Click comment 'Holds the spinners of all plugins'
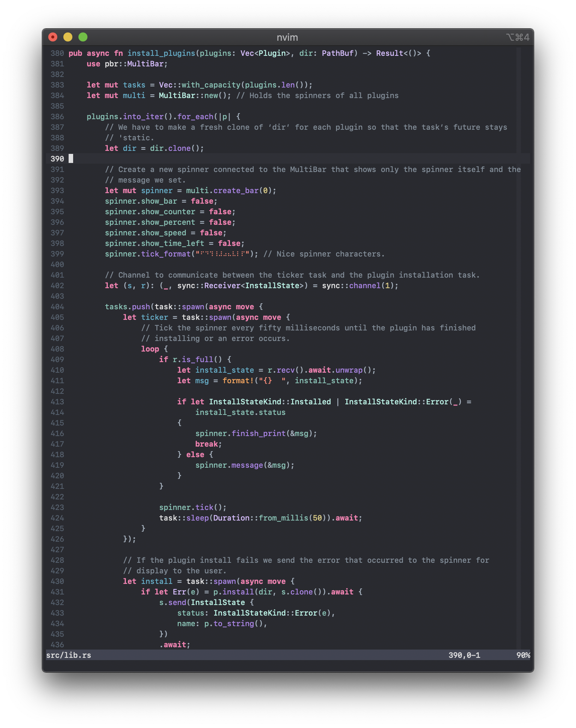576x728 pixels. point(324,95)
